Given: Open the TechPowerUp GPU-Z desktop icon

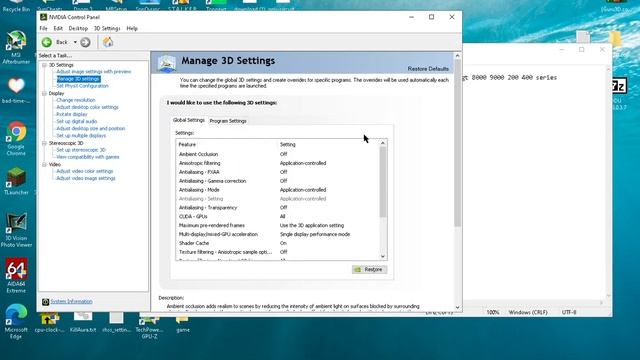Looking at the screenshot, I should [x=149, y=326].
